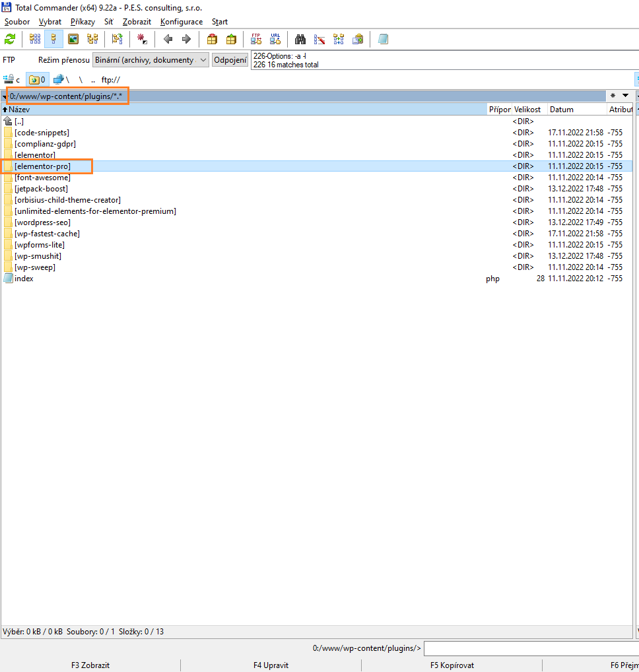
Task: Click the copy file names clipboard icon
Action: pyautogui.click(x=358, y=40)
